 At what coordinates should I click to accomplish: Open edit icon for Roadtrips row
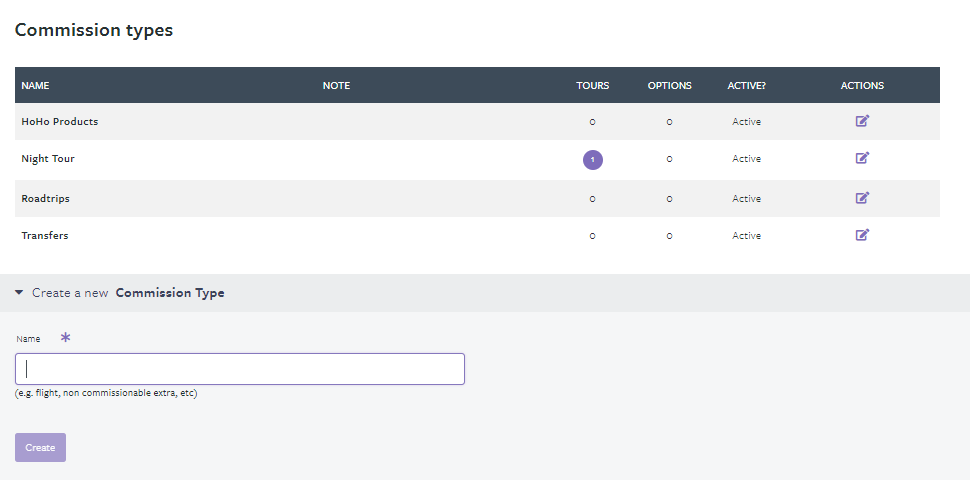[x=862, y=198]
